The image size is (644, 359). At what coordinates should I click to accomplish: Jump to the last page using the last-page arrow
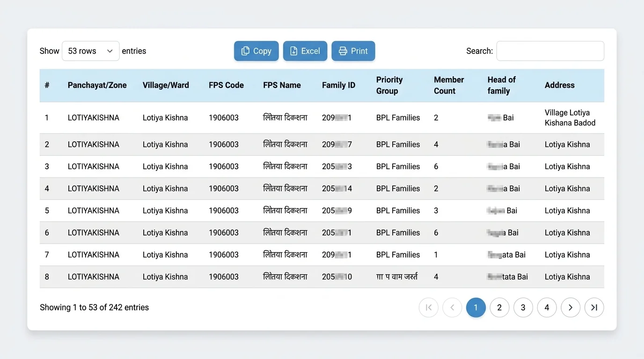tap(594, 308)
